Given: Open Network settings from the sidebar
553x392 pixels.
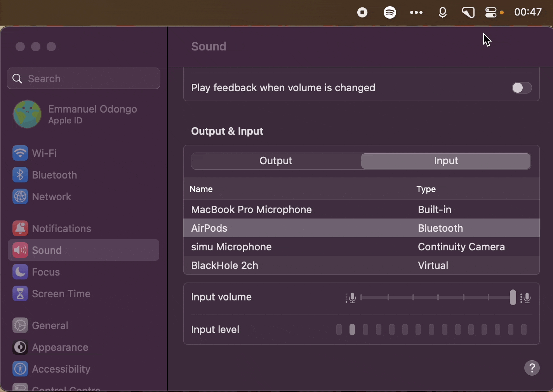Looking at the screenshot, I should click(x=20, y=196).
